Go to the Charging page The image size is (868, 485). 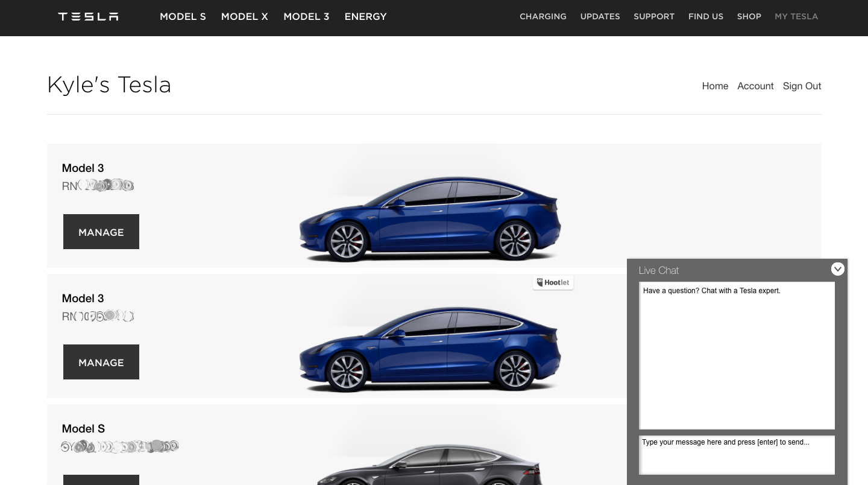543,16
